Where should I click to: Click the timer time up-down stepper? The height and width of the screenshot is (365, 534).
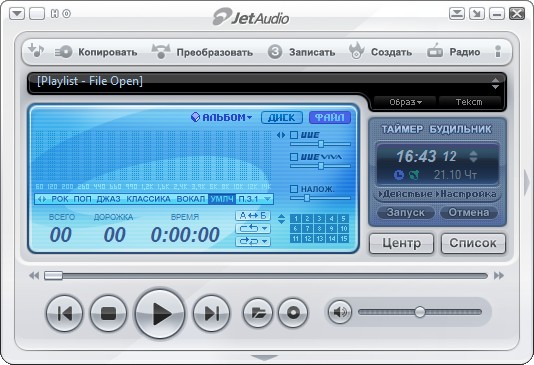click(473, 156)
